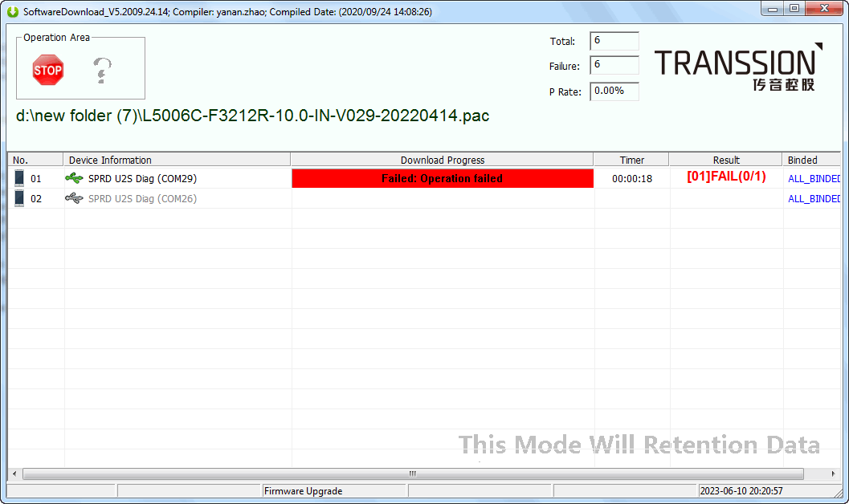This screenshot has width=849, height=504.
Task: Open ALL_BINDED link in row 02
Action: pos(814,198)
